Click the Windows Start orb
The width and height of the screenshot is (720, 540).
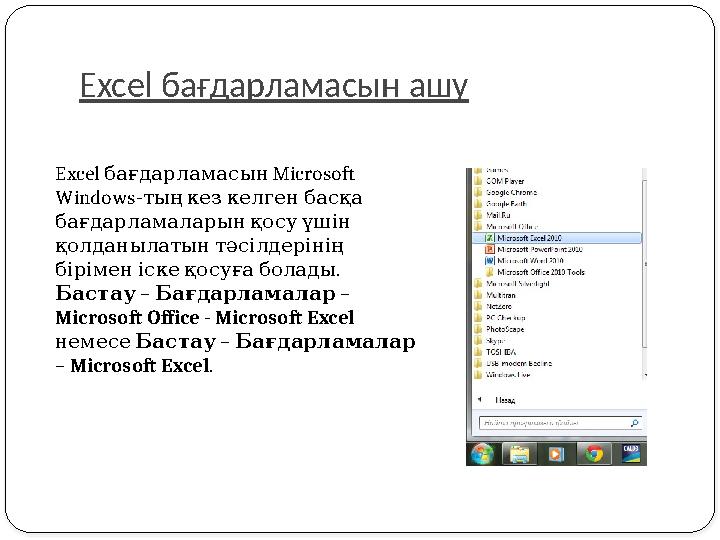click(483, 454)
